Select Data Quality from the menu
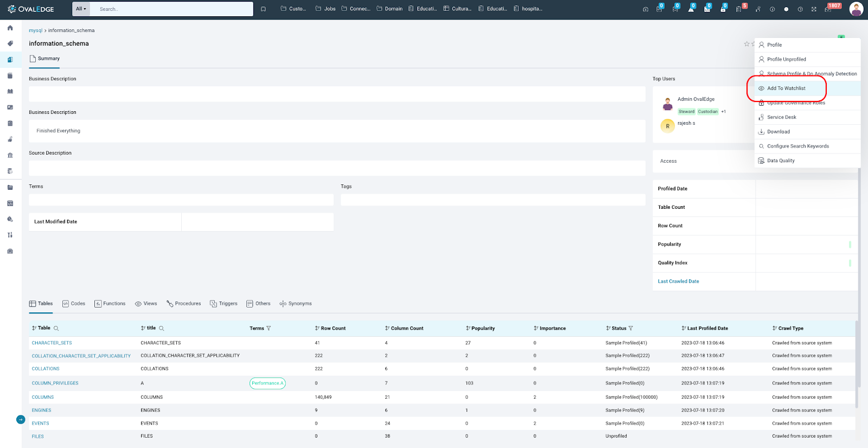 807,161
